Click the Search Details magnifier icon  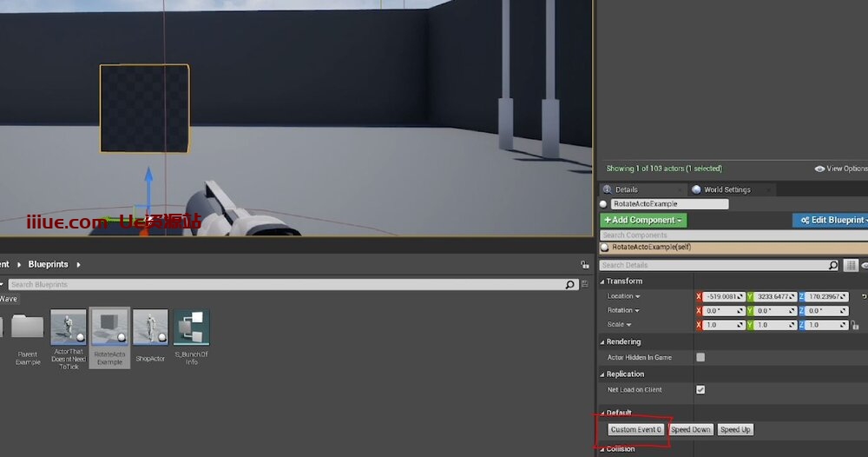tap(833, 265)
